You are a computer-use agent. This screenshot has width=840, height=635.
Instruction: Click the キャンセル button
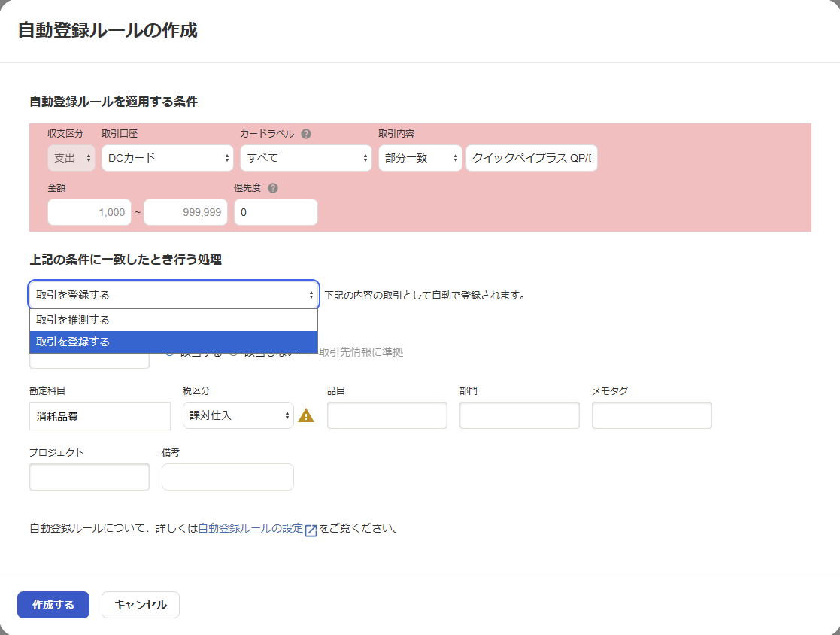[x=141, y=605]
